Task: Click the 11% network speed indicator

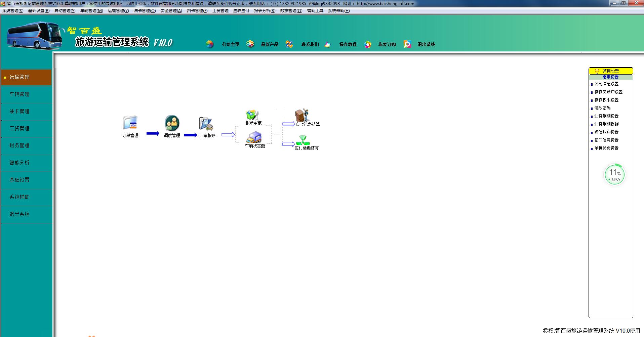Action: click(x=615, y=174)
